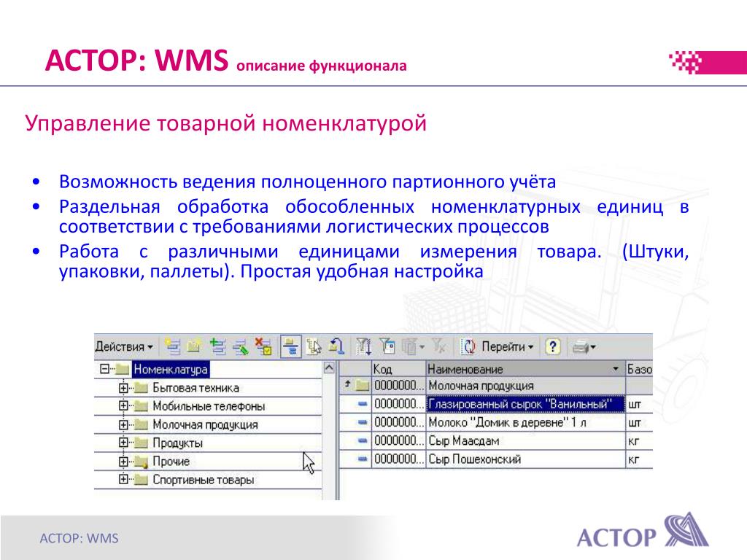The height and width of the screenshot is (560, 747).
Task: Click the Move item to group icon
Action: tap(314, 346)
